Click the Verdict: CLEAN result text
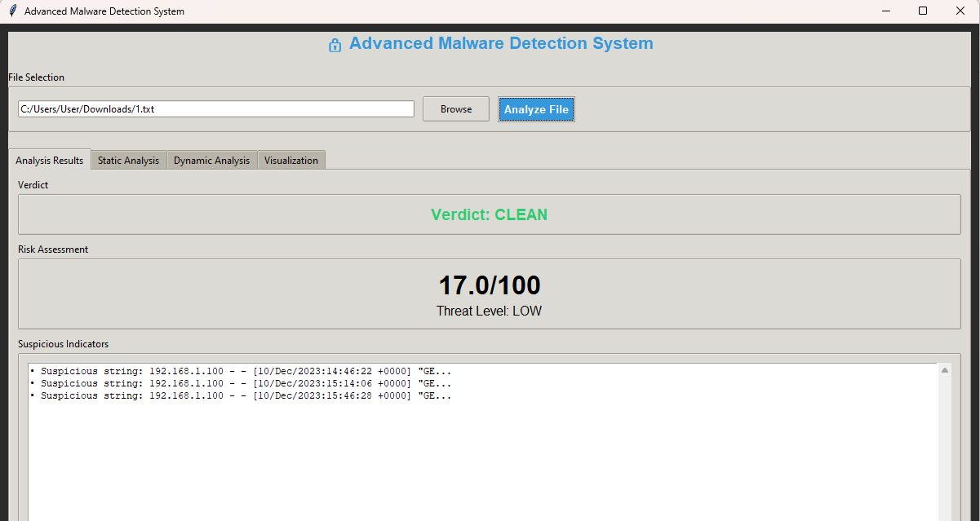This screenshot has width=980, height=521. click(x=489, y=215)
